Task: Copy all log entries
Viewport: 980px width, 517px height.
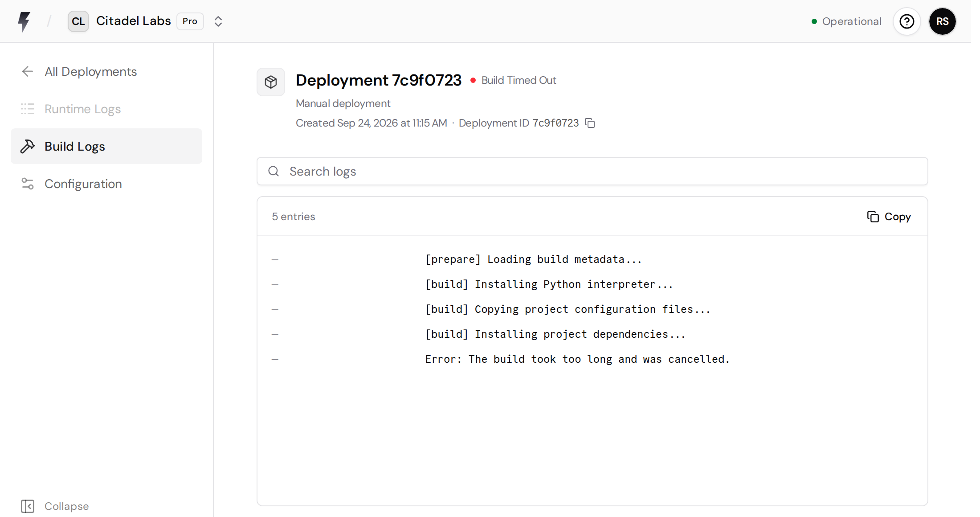Action: [x=889, y=217]
